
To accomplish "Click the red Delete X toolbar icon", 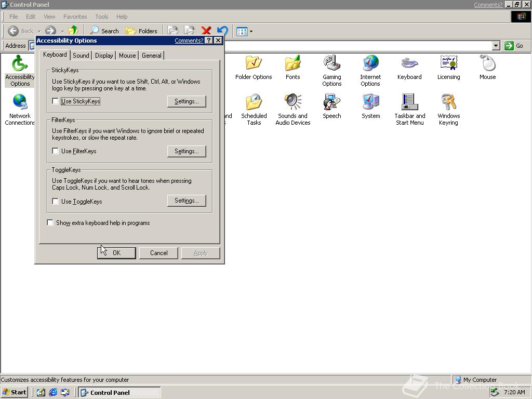I will (x=206, y=31).
